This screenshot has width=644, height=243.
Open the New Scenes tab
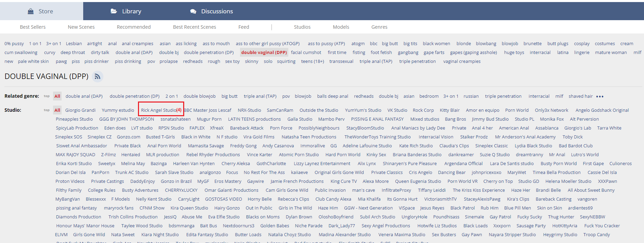(x=81, y=27)
